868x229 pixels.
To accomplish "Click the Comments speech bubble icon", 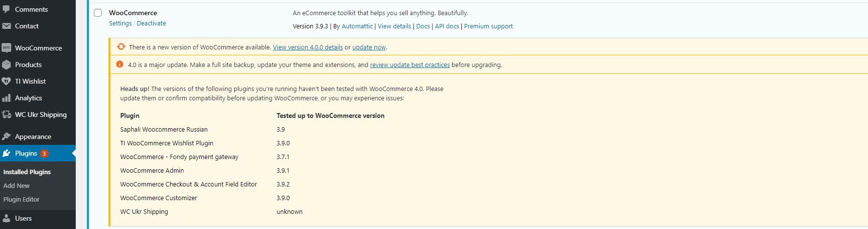I will point(6,9).
